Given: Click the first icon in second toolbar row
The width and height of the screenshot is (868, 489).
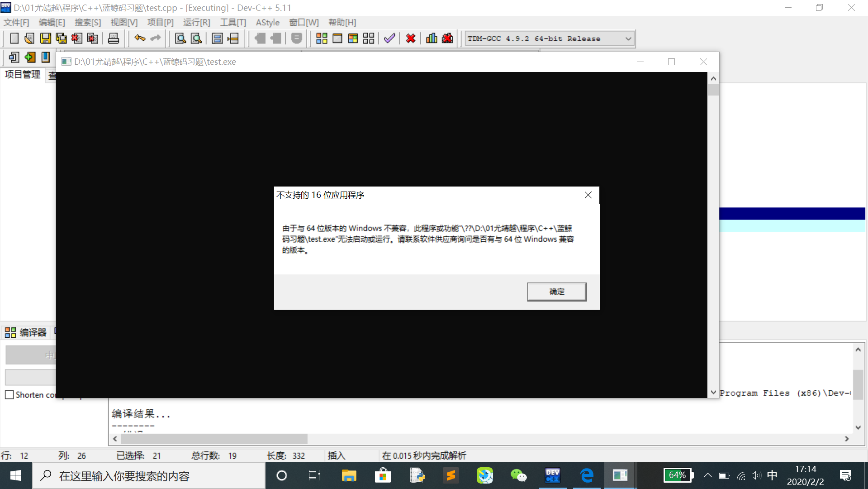Looking at the screenshot, I should click(x=14, y=58).
